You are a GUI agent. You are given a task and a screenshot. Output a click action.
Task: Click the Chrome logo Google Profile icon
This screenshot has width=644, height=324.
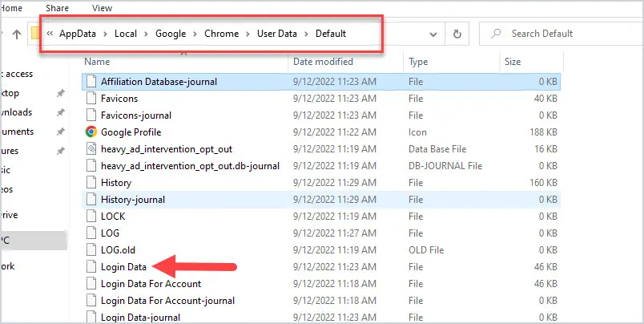pos(91,132)
